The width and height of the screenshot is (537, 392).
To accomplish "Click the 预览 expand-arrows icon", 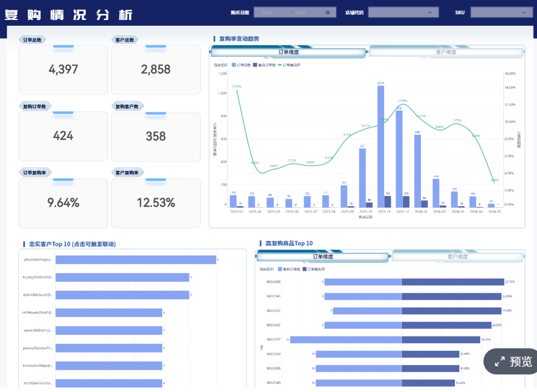I will 499,362.
